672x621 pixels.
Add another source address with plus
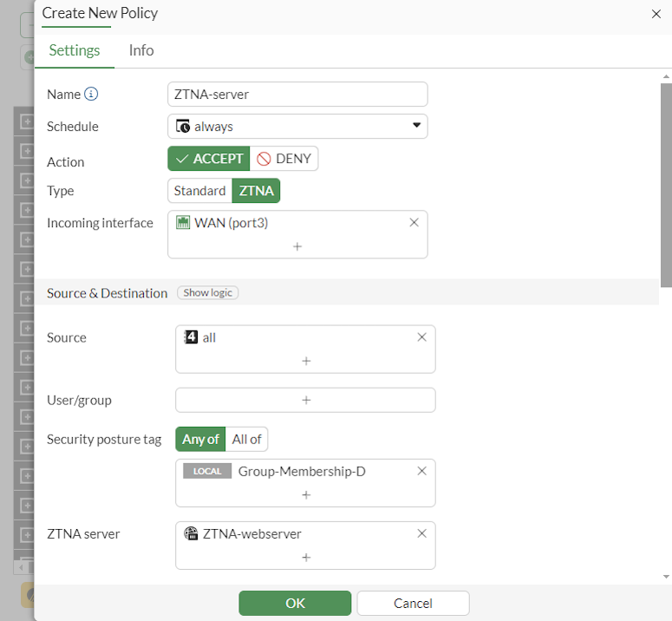tap(305, 361)
